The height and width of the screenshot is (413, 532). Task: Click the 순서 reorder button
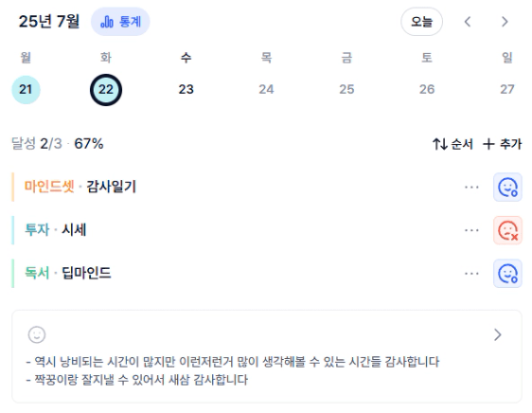click(x=452, y=144)
